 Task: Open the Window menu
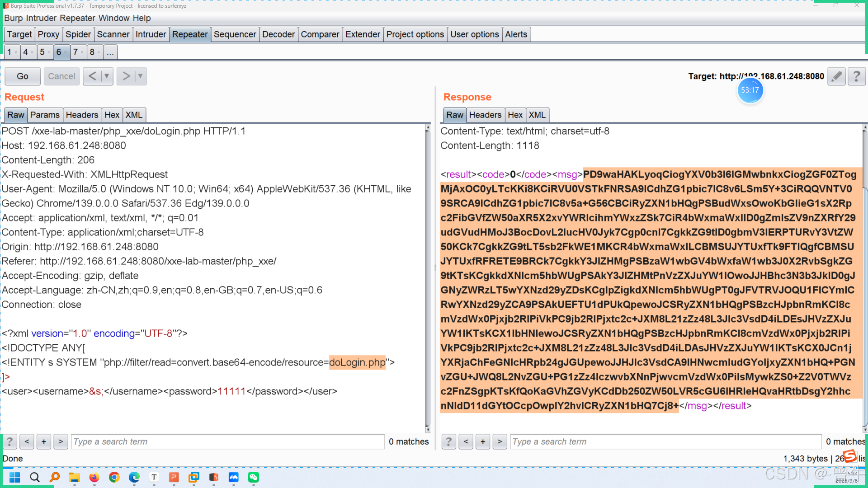point(114,18)
